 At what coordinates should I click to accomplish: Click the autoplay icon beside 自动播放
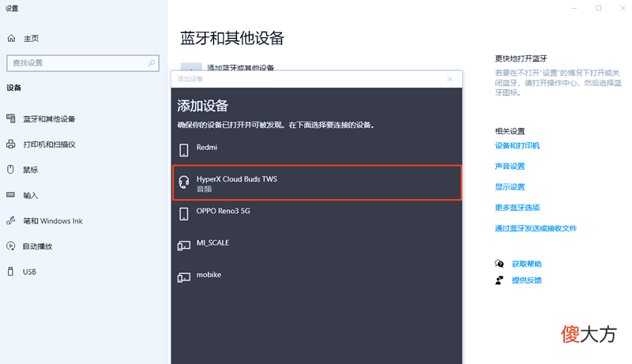coord(11,246)
